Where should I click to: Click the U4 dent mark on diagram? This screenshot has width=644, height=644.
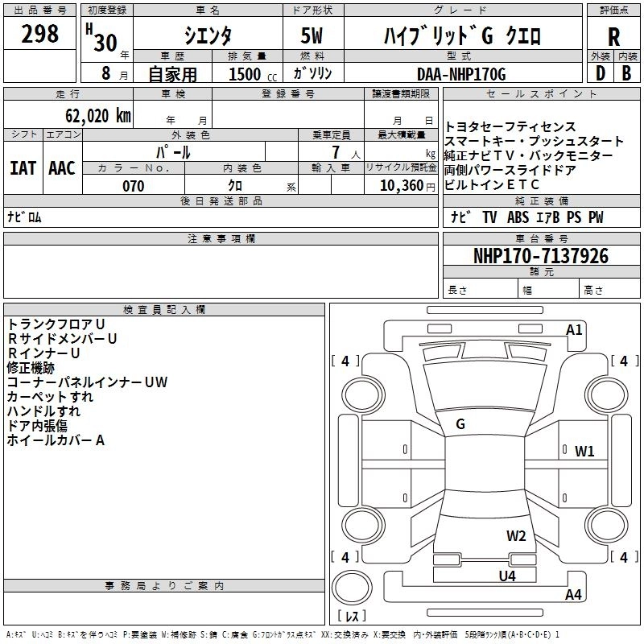(x=506, y=576)
